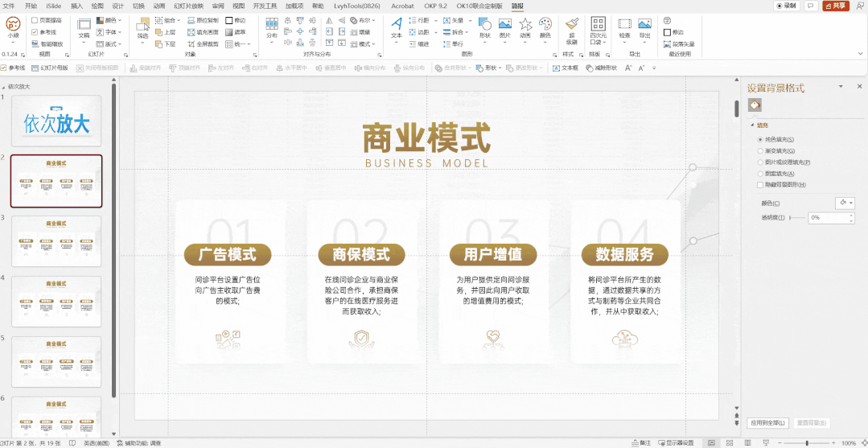Image resolution: width=868 pixels, height=448 pixels.
Task: Open the 布尔 boolean dropdown
Action: tap(363, 20)
